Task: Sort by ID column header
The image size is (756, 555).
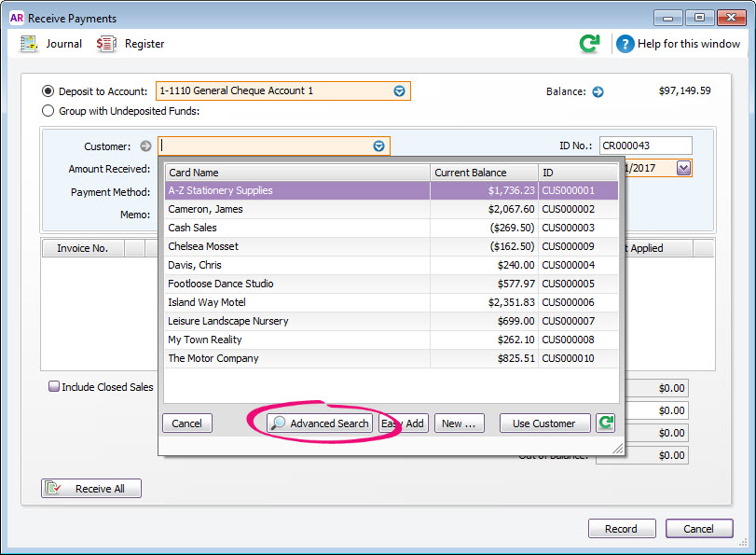Action: click(578, 173)
